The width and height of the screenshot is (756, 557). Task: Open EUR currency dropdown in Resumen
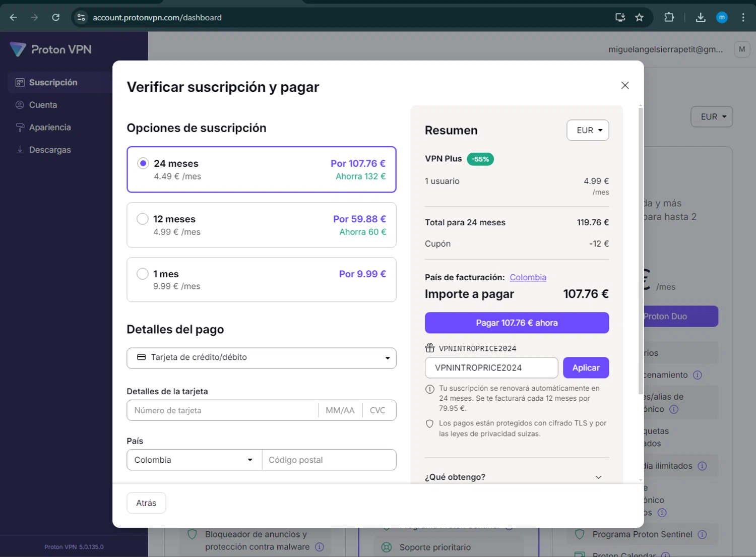pyautogui.click(x=588, y=130)
